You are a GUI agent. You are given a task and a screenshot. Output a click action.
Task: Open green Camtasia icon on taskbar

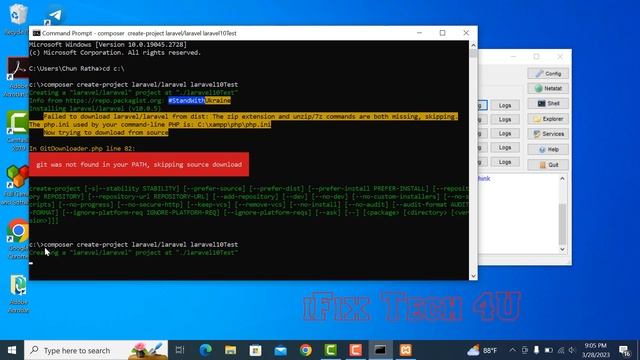(x=331, y=350)
